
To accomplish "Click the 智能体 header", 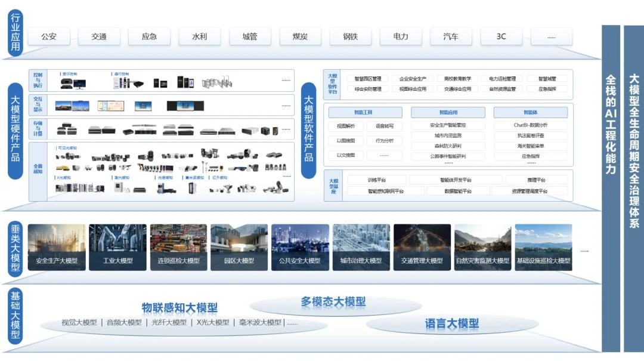I will click(x=531, y=112).
